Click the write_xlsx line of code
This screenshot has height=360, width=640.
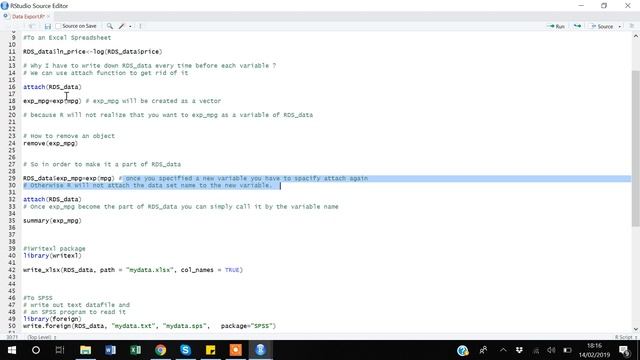pos(133,270)
